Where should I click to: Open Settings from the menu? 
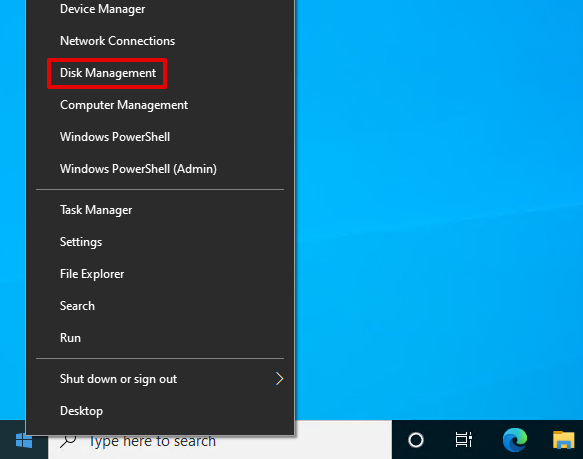click(x=160, y=242)
